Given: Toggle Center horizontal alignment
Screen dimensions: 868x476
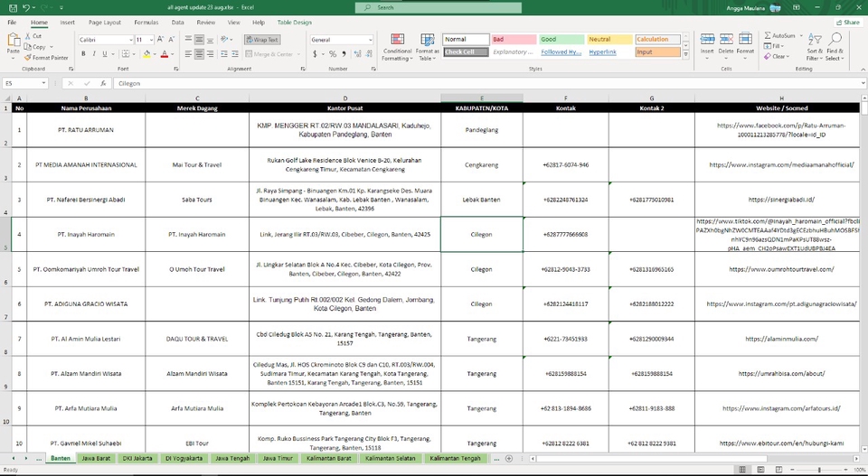Looking at the screenshot, I should coord(199,54).
